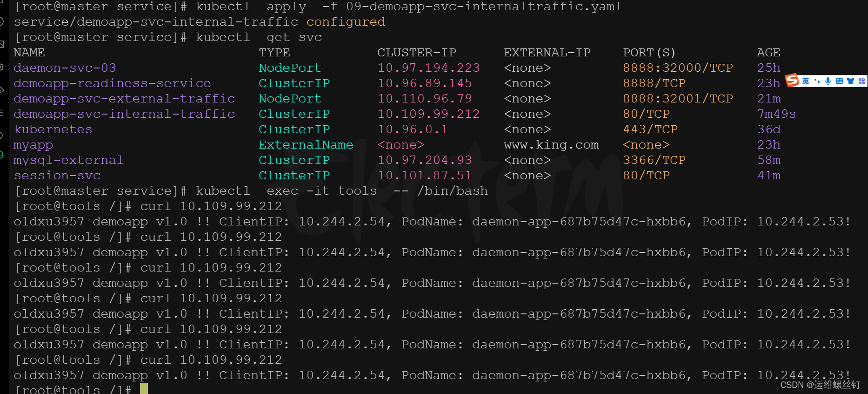Screen dimensions: 868x394
Task: Click the mysql-external service name
Action: click(69, 160)
